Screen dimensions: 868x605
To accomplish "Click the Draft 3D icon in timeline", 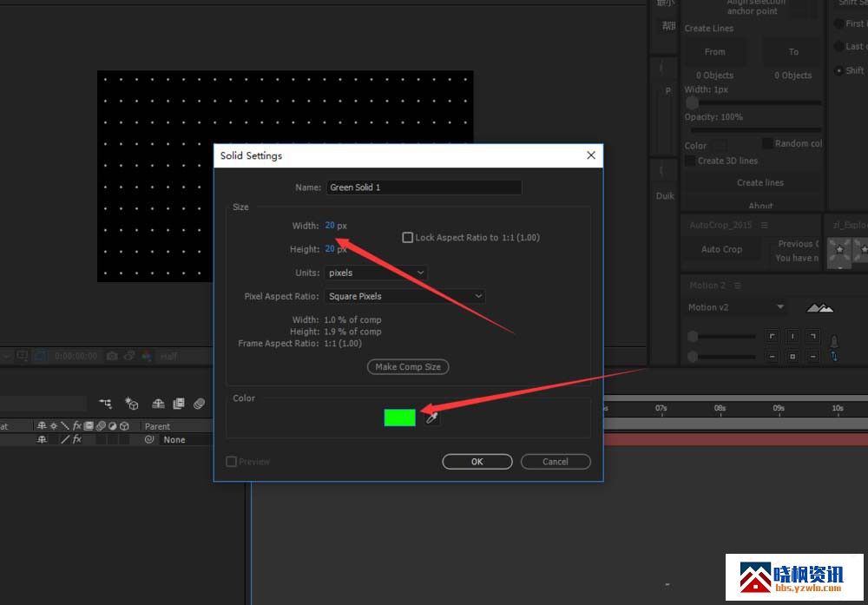I will coord(131,404).
